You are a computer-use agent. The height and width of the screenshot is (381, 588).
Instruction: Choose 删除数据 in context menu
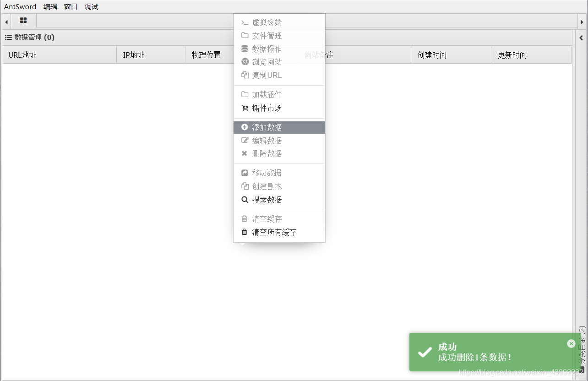pos(279,153)
